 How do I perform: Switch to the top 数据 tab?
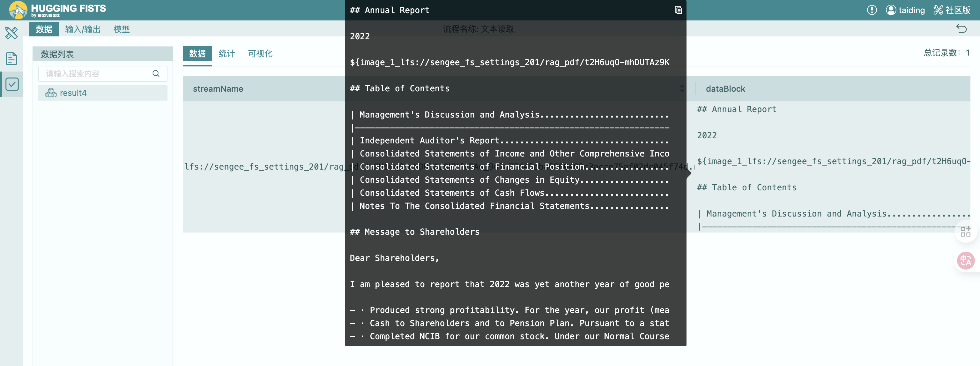point(44,29)
